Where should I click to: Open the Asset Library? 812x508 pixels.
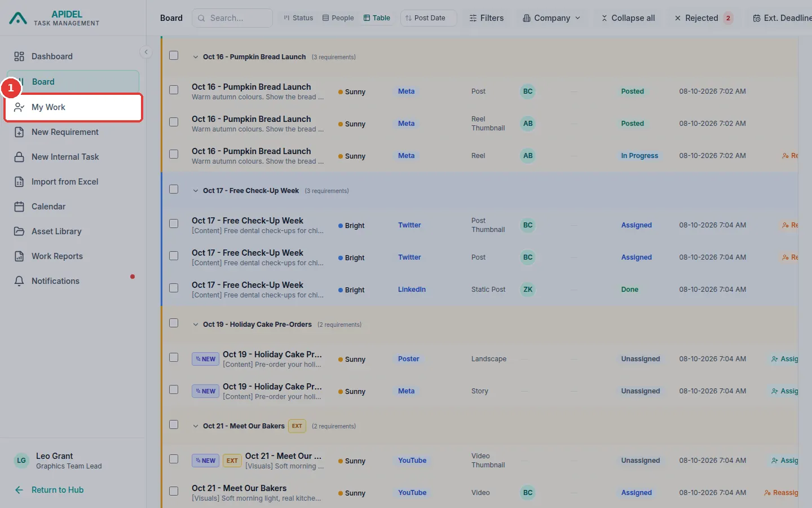73,231
